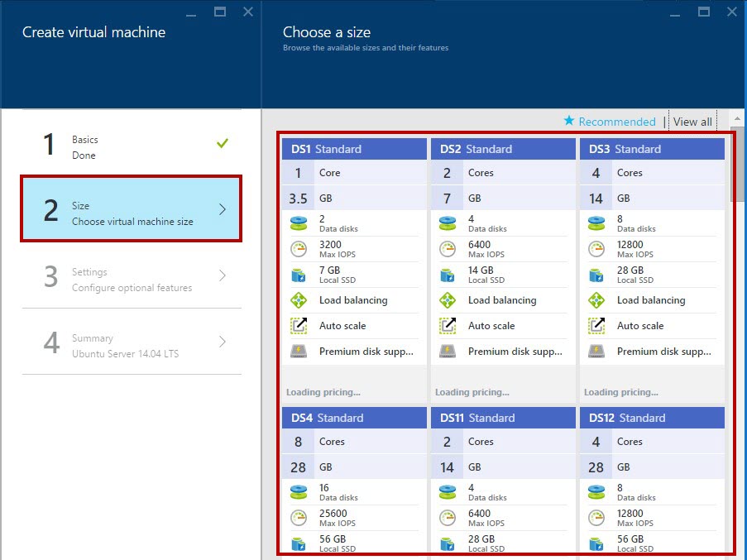Pick the DS4 Standard size card header
This screenshot has width=747, height=560.
tap(354, 418)
